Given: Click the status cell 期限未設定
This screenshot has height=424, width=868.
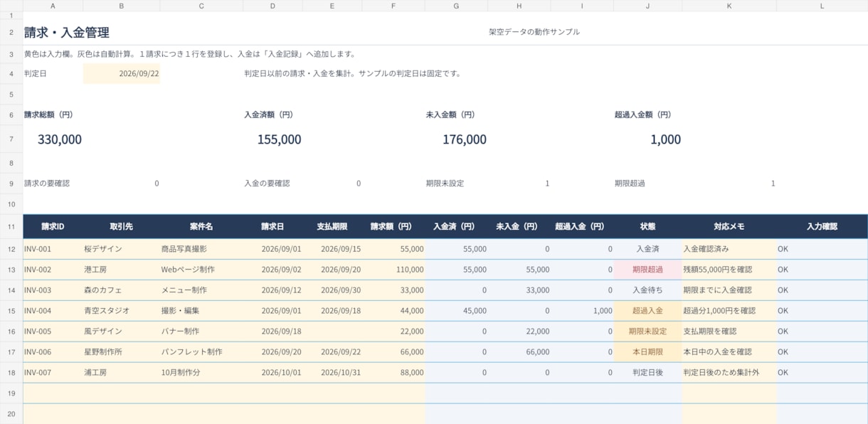Looking at the screenshot, I should 647,332.
